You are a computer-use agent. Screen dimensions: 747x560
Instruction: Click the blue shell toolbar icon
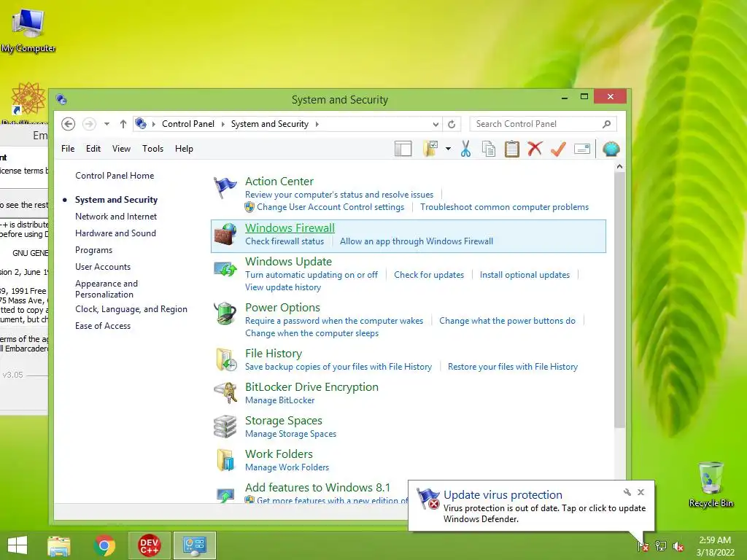(x=611, y=149)
